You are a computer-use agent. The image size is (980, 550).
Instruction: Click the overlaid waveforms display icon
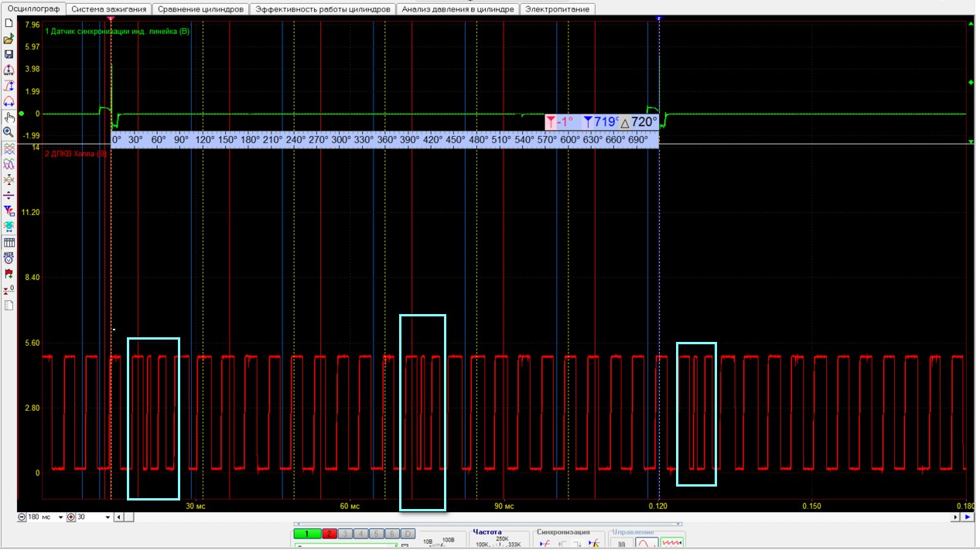click(x=9, y=164)
